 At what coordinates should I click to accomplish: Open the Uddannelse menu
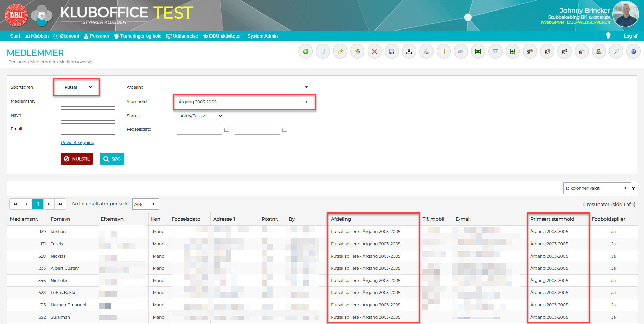click(x=182, y=36)
